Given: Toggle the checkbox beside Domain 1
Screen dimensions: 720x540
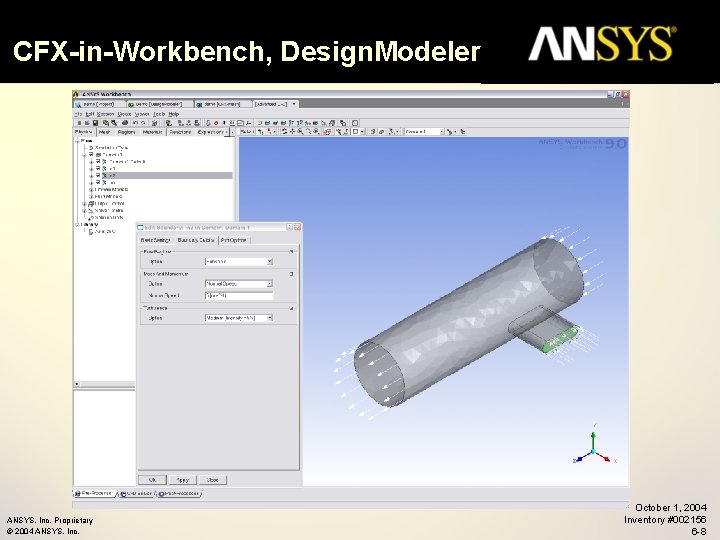Looking at the screenshot, I should click(x=91, y=155).
